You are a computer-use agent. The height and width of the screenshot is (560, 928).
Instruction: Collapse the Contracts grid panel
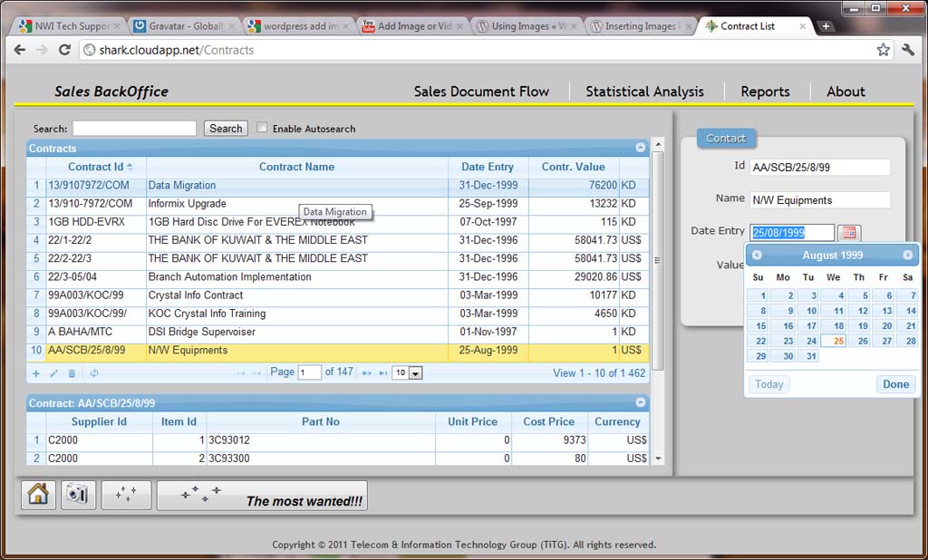coord(641,148)
